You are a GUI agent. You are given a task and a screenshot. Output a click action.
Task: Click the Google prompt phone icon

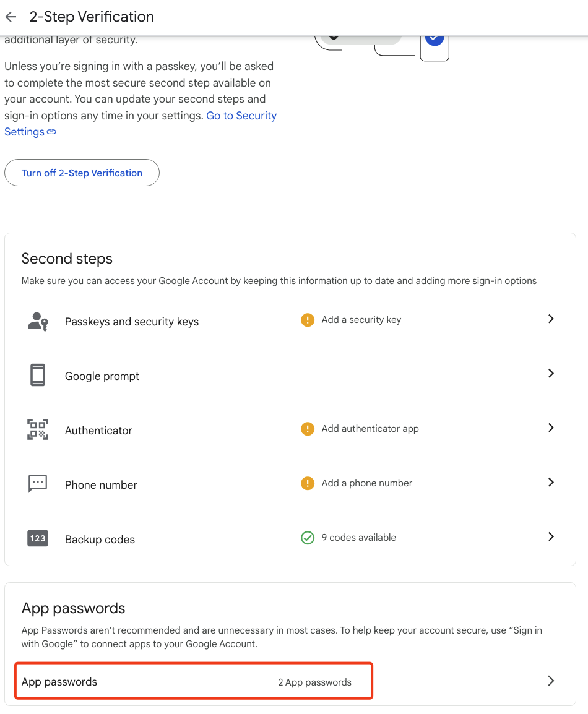pos(38,375)
